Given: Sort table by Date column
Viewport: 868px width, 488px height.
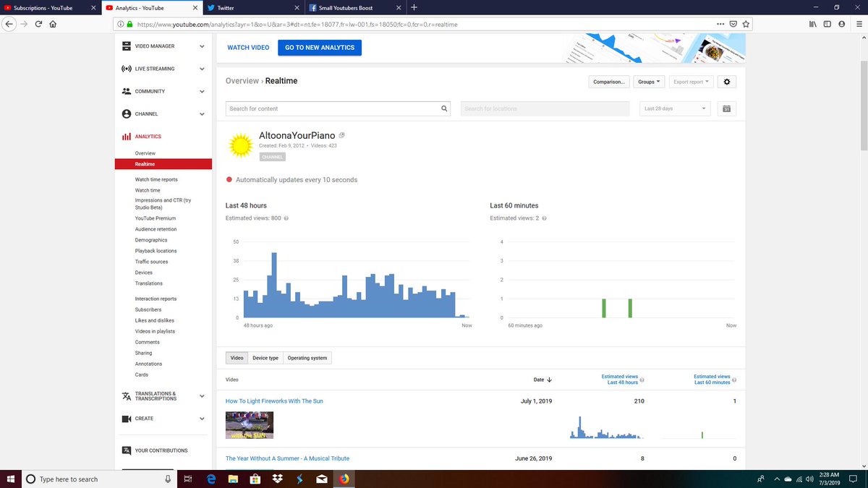Looking at the screenshot, I should click(x=542, y=380).
